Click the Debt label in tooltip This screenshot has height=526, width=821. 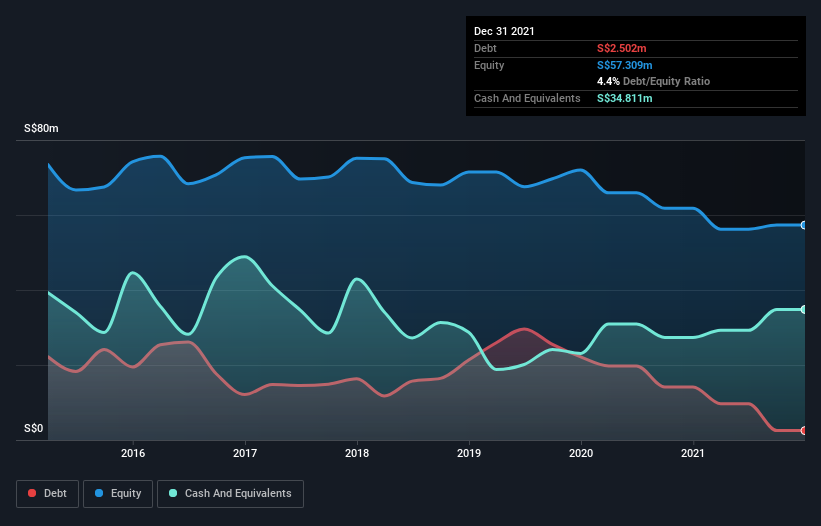485,49
